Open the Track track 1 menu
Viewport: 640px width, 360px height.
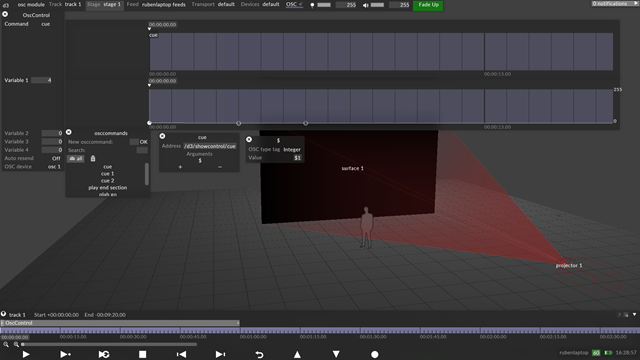click(x=65, y=4)
